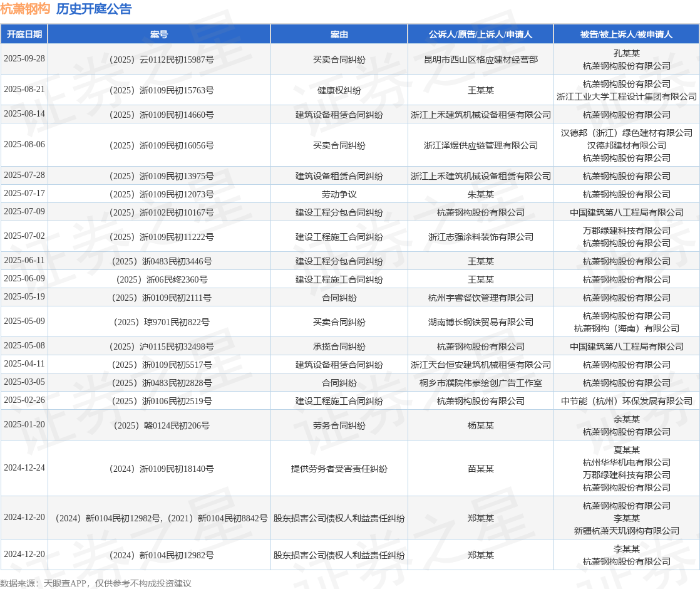Click the date cell '2025-02-26'

(x=24, y=400)
